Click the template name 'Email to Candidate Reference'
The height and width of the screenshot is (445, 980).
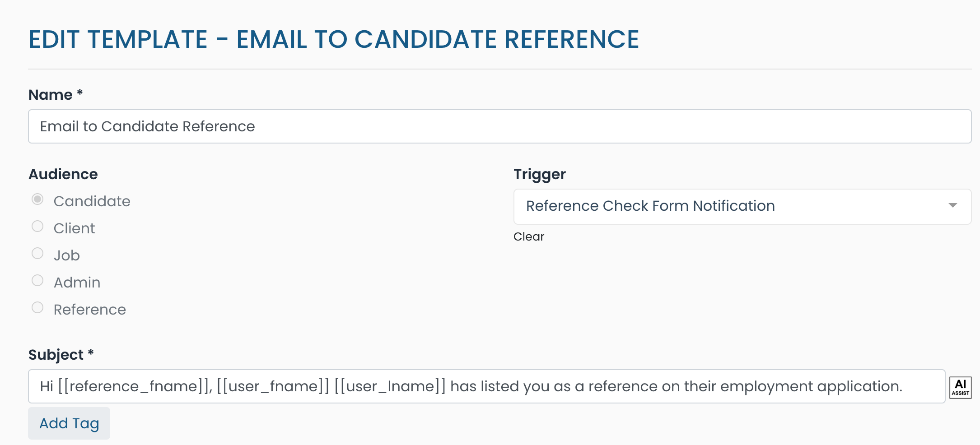pos(147,126)
